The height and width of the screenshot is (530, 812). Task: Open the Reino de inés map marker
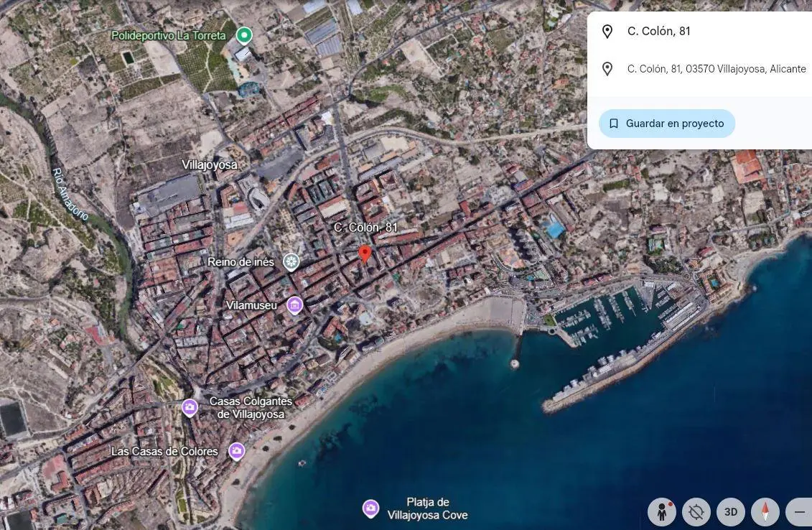tap(291, 261)
